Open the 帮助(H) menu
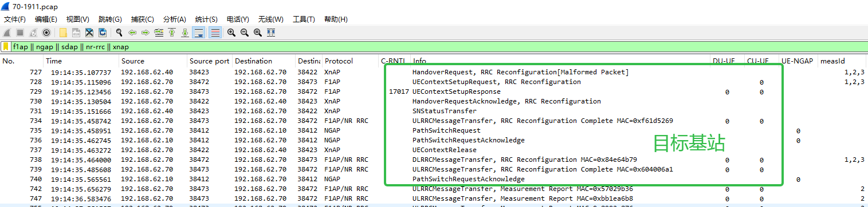This screenshot has height=207, width=868. pyautogui.click(x=336, y=19)
